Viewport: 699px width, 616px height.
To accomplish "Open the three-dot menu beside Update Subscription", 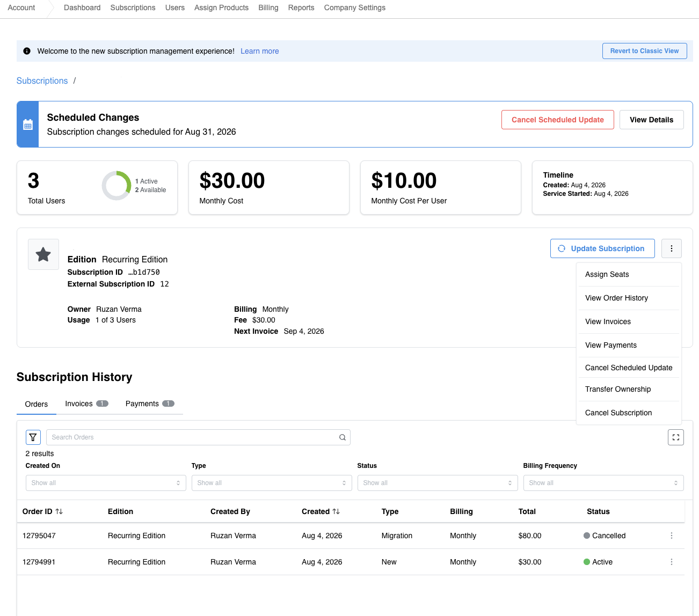I will (x=672, y=248).
